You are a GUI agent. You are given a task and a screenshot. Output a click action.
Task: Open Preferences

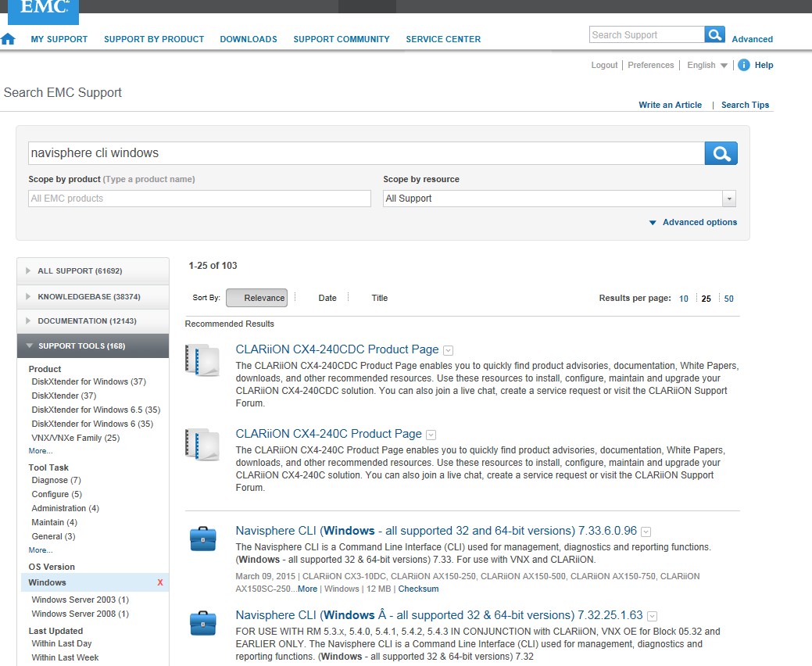650,65
